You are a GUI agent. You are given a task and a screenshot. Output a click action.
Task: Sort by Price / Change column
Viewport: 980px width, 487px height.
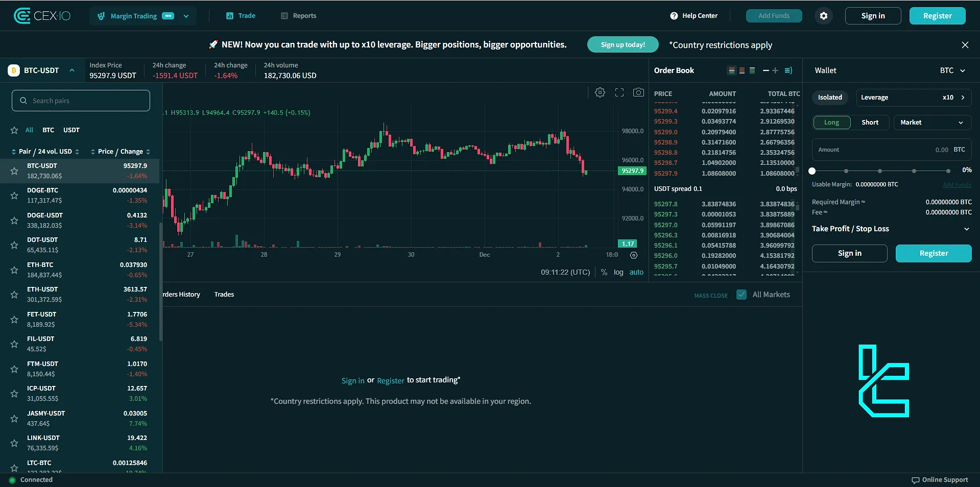tap(121, 152)
